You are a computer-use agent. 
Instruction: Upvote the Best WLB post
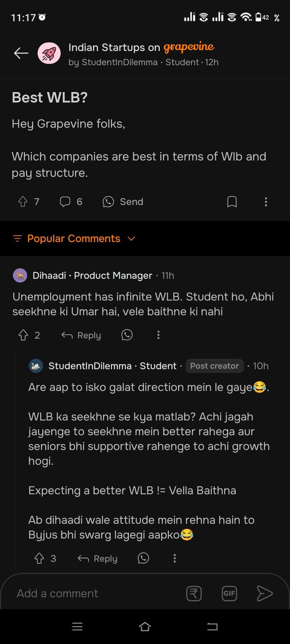click(23, 202)
